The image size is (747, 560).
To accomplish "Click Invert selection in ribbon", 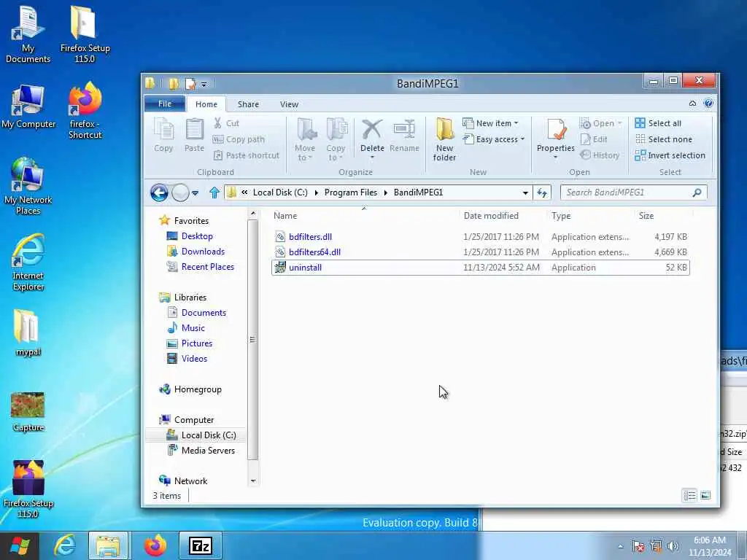I will tap(670, 155).
